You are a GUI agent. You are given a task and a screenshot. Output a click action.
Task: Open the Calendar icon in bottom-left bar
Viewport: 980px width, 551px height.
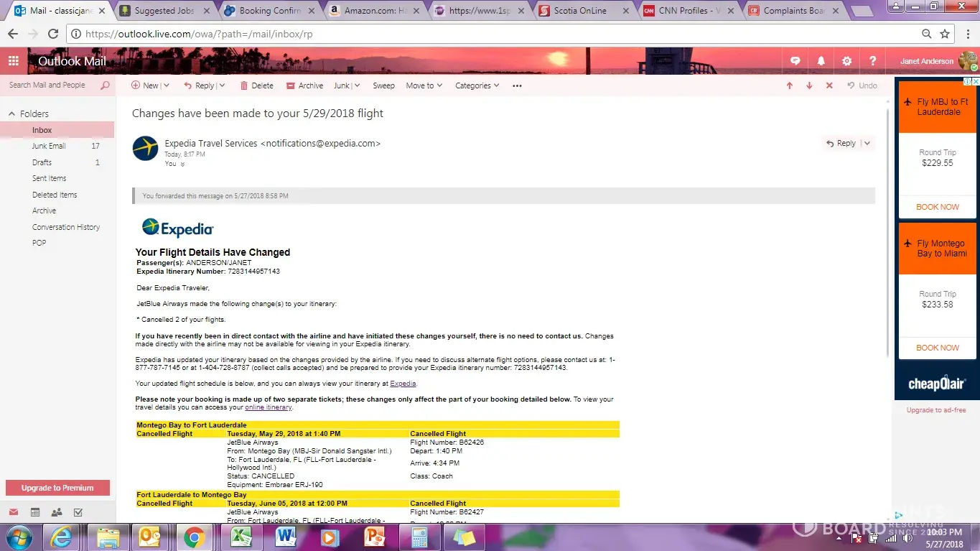[x=34, y=512]
